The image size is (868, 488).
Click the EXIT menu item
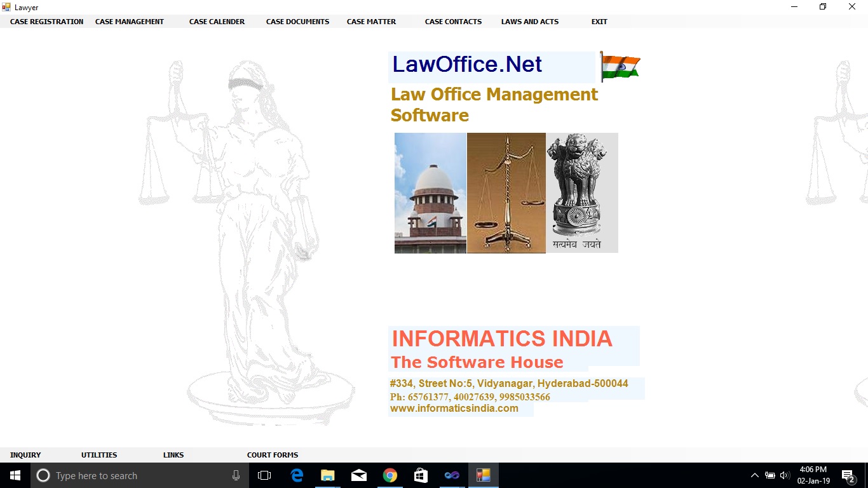pyautogui.click(x=599, y=22)
